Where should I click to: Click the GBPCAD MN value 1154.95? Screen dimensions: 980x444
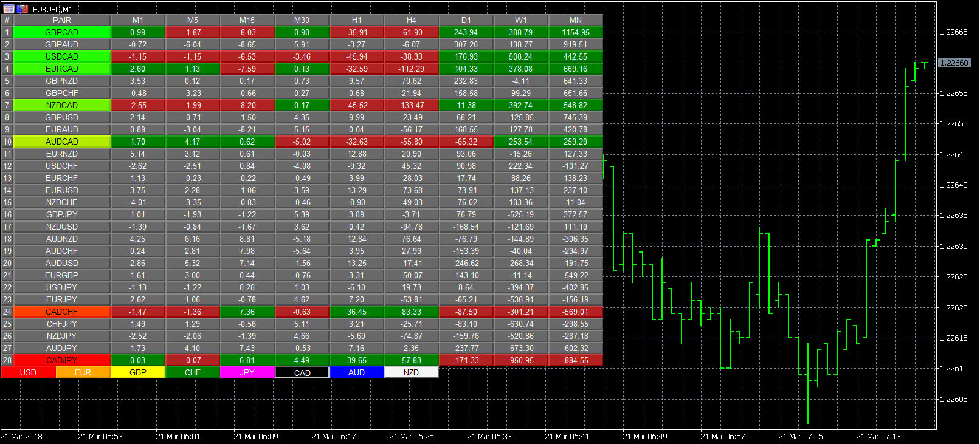tap(576, 32)
